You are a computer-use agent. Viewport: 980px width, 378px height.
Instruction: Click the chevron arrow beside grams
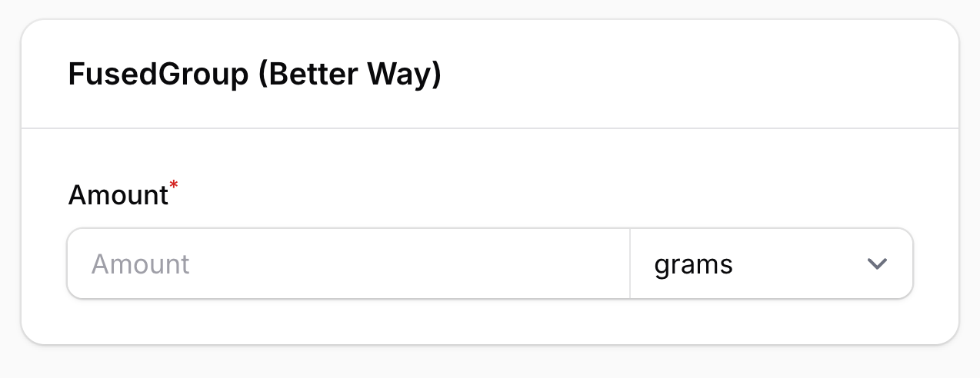[x=877, y=264]
